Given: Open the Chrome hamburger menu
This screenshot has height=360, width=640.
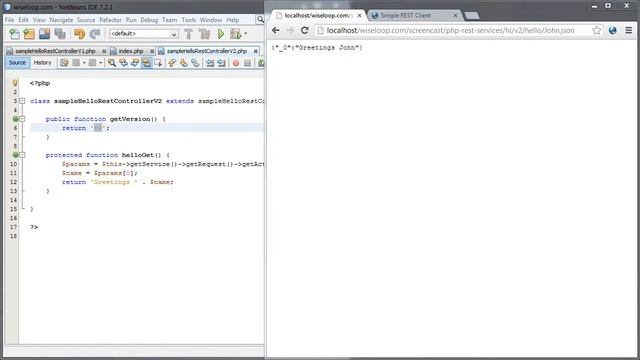Looking at the screenshot, I should 629,30.
